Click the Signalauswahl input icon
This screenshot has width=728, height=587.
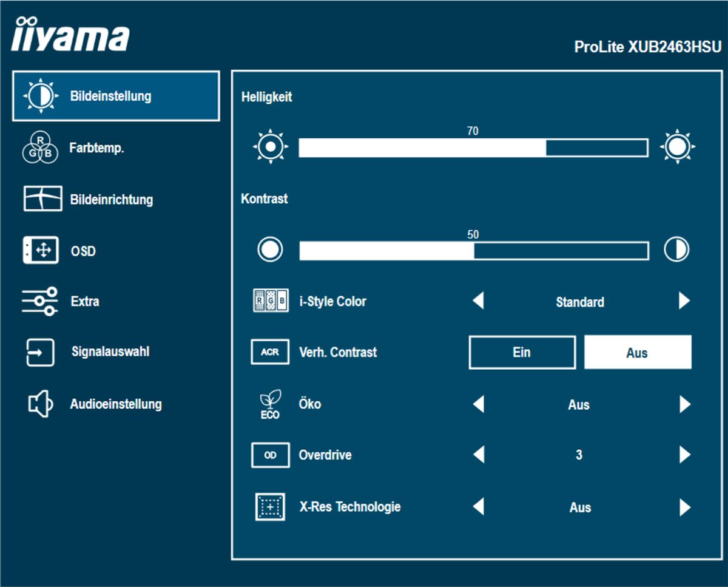tap(41, 353)
